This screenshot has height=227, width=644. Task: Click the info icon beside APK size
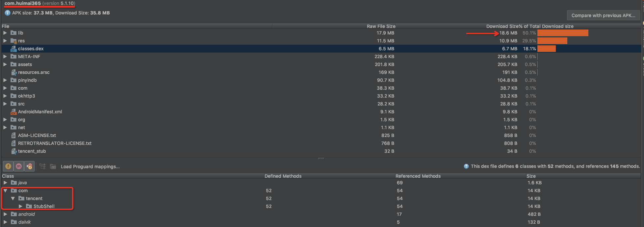(x=8, y=13)
